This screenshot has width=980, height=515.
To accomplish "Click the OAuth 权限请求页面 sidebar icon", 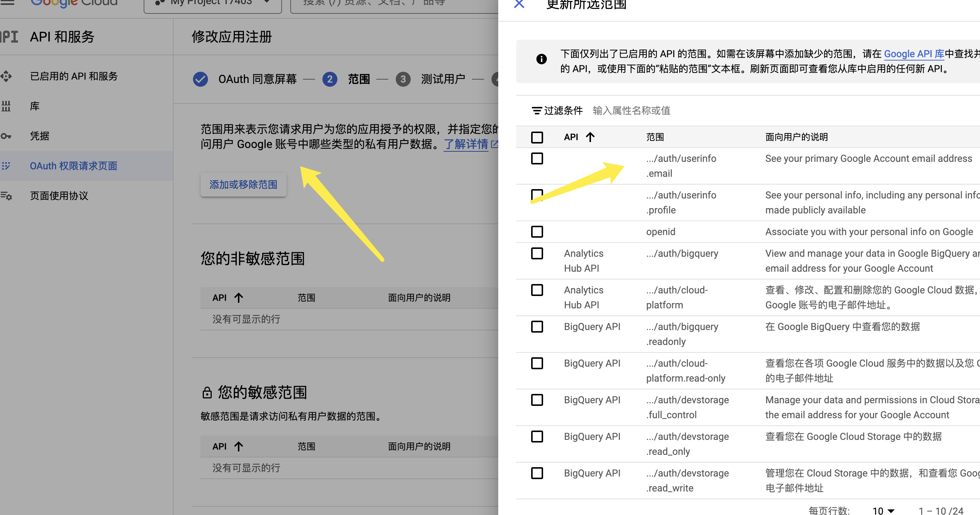I will (x=6, y=166).
